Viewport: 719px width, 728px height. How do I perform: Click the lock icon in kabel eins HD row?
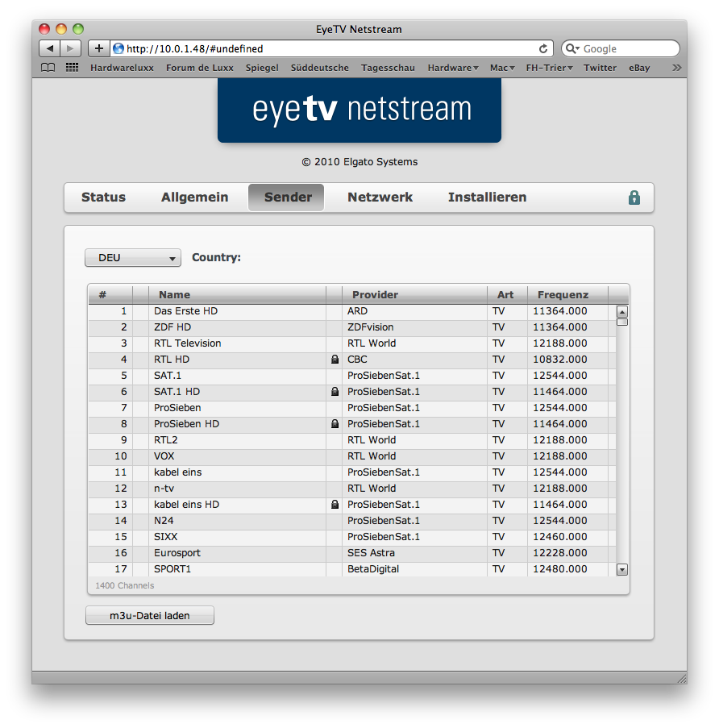click(335, 504)
